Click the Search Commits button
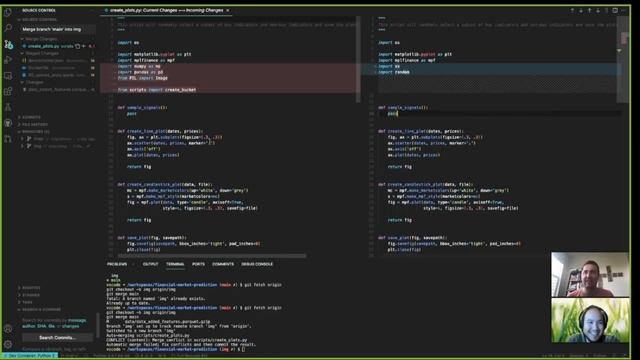Viewport: 640px width, 360px height. pos(58,338)
